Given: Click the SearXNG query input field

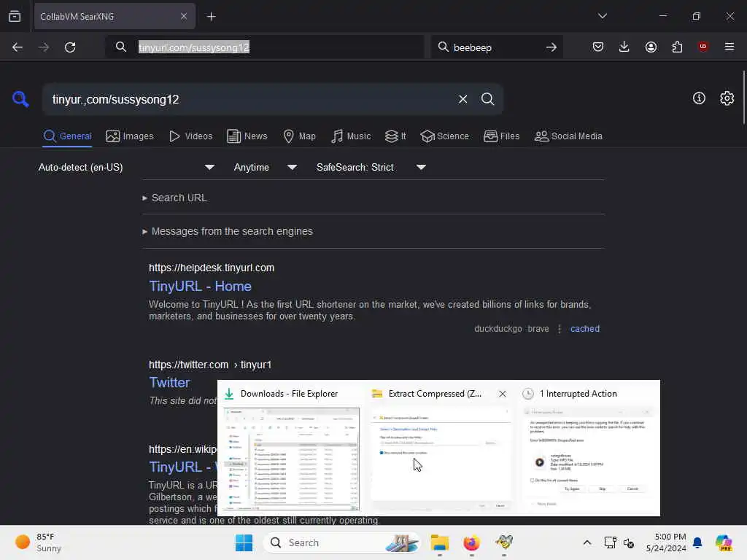Looking at the screenshot, I should pyautogui.click(x=248, y=99).
